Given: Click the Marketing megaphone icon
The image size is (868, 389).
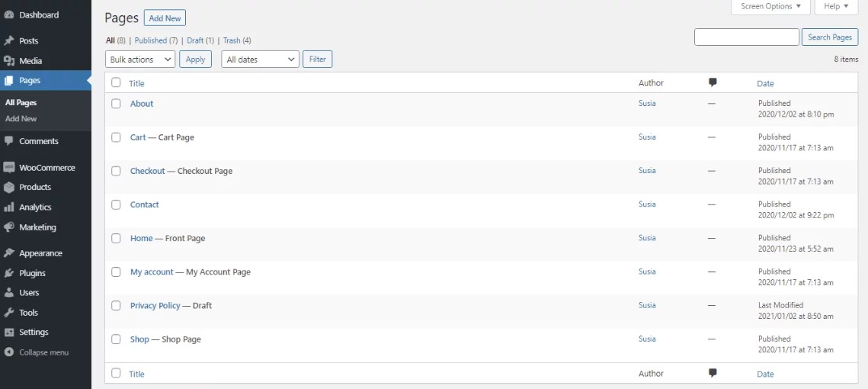Looking at the screenshot, I should (x=9, y=227).
